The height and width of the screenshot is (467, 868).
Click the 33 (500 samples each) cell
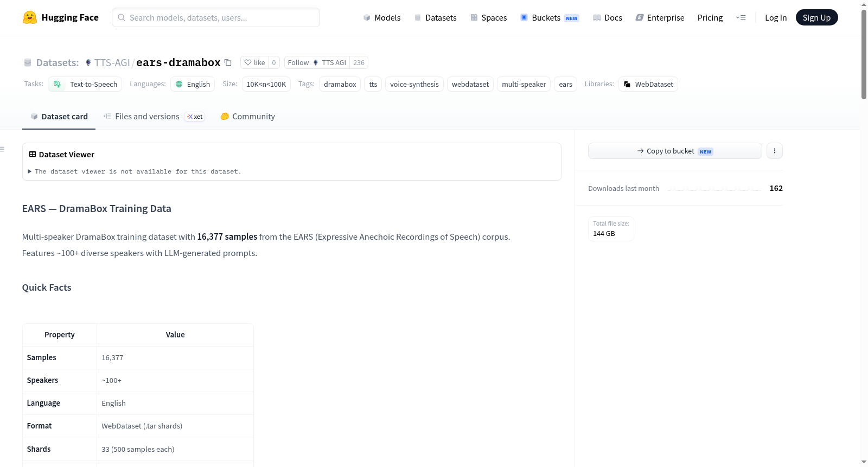coord(175,450)
